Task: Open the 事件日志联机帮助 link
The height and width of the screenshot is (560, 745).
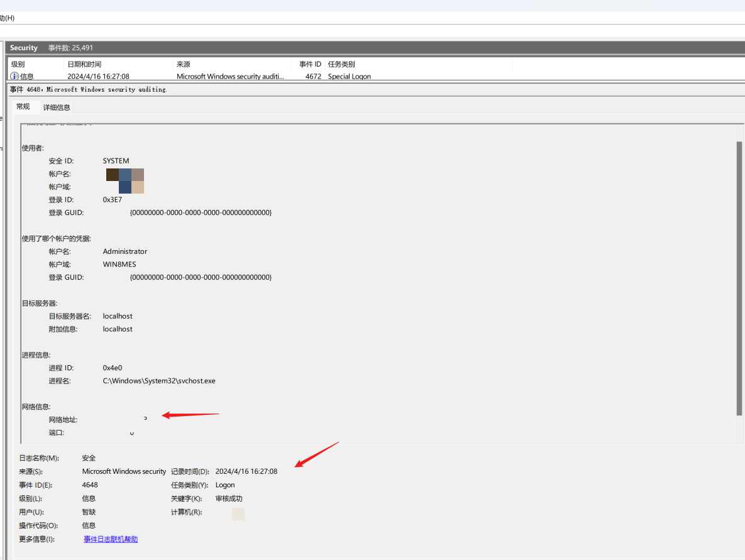Action: 111,539
